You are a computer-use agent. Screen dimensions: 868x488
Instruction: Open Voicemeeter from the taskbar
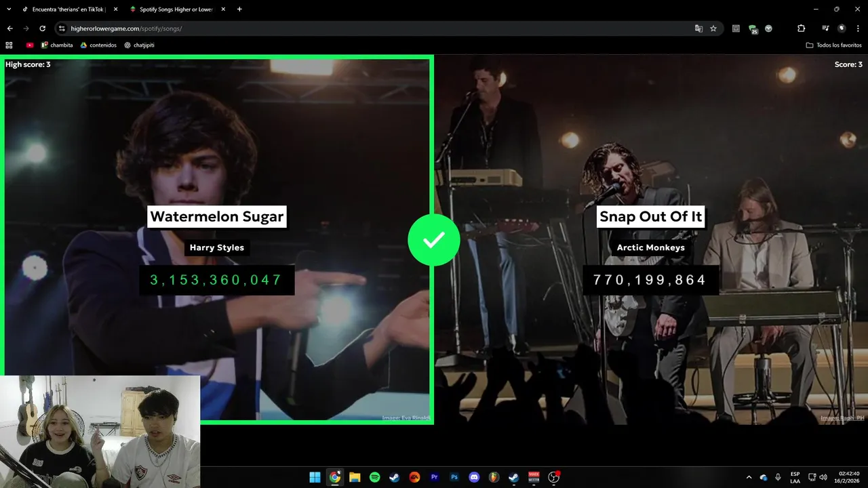[x=534, y=477]
